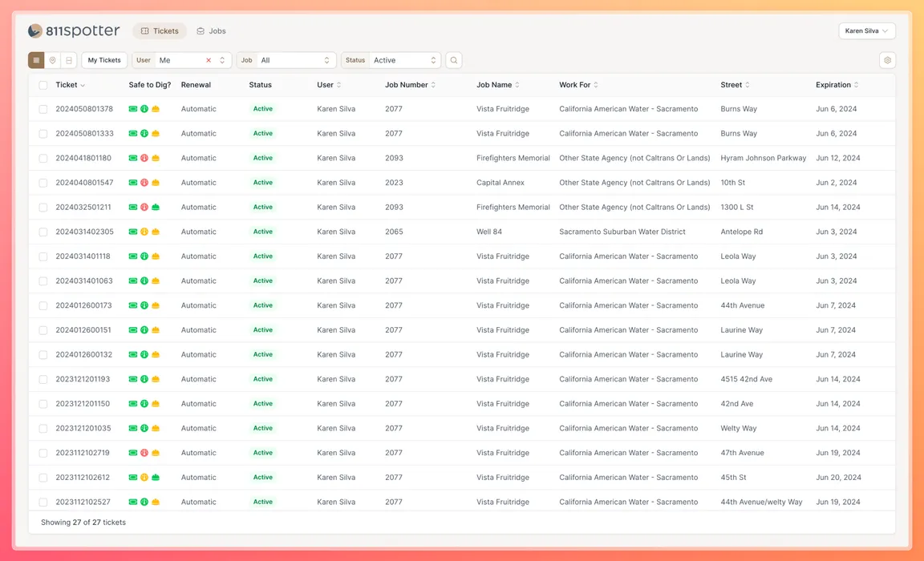Click red status icon for ticket 2024041801180
Viewport: 924px width, 561px height.
[x=144, y=158]
